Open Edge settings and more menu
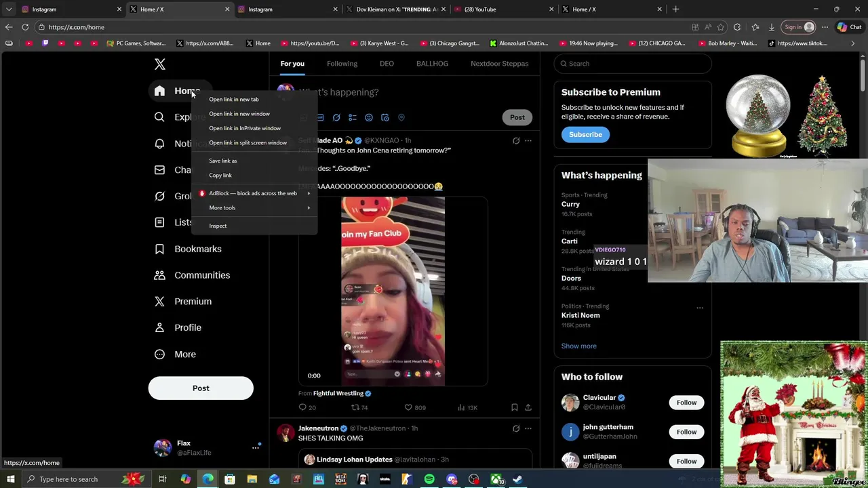868x488 pixels. coord(825,27)
